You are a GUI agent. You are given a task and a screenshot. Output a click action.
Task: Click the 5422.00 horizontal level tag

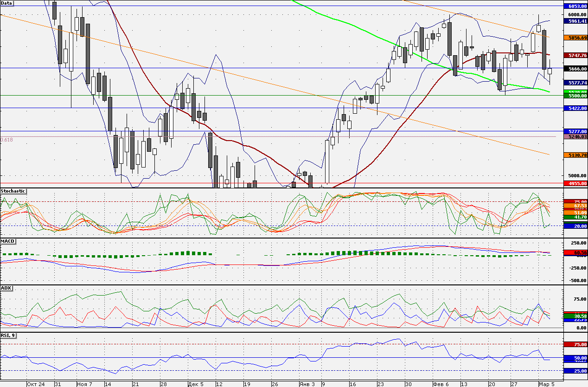[575, 108]
